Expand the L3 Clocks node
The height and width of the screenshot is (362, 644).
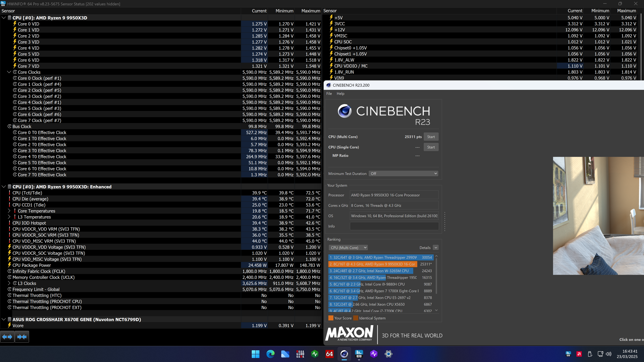9,283
